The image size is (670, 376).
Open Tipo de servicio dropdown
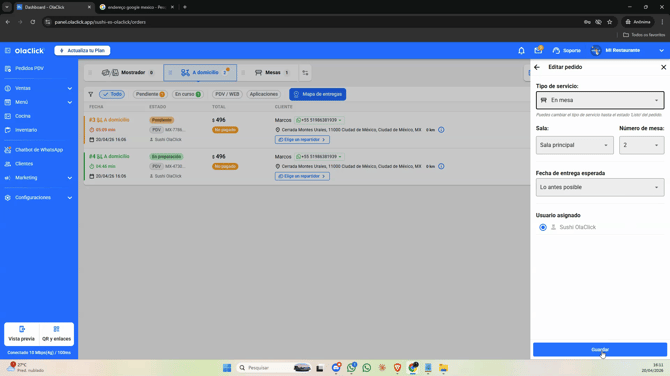click(x=600, y=100)
